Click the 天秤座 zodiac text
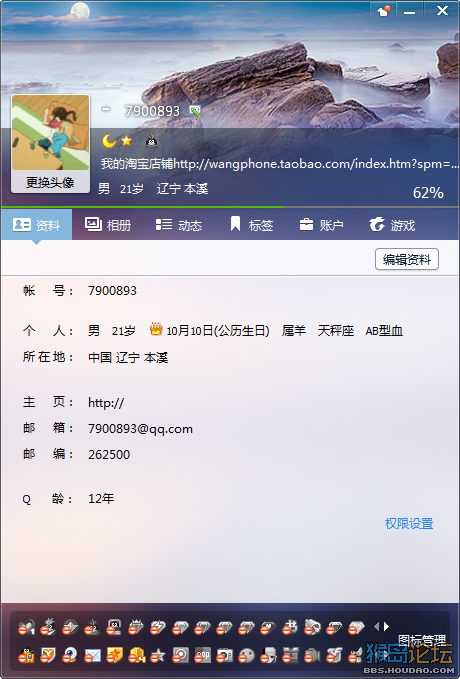 coord(336,331)
